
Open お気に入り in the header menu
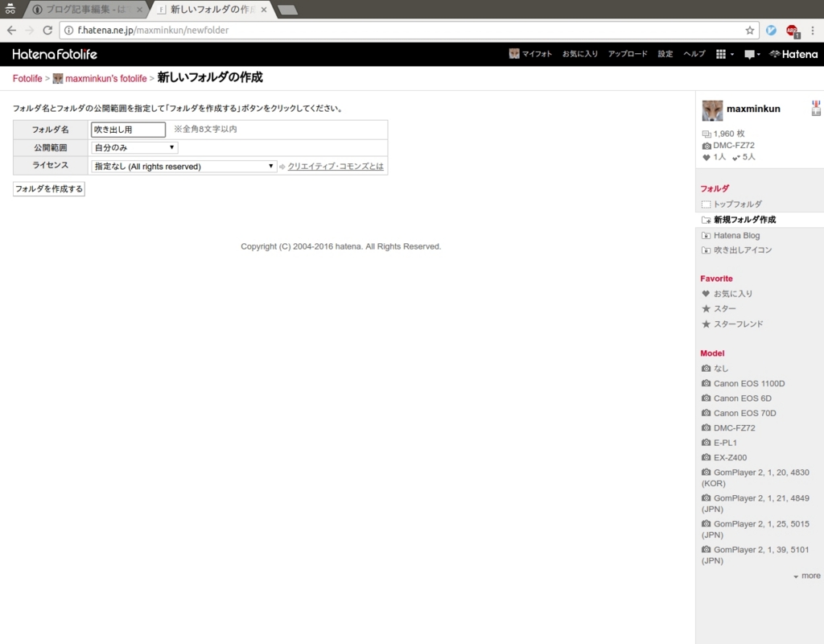(x=580, y=54)
